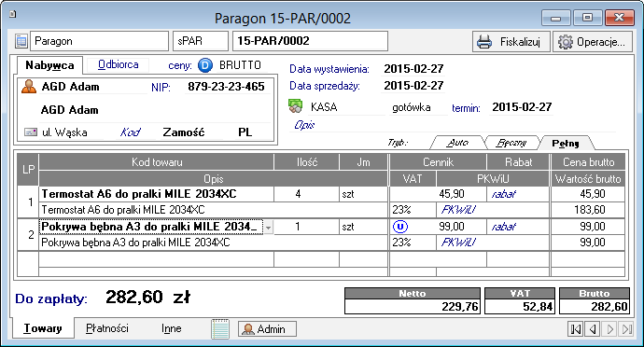The image size is (644, 347).
Task: Click the sPAR series field
Action: pyautogui.click(x=201, y=41)
